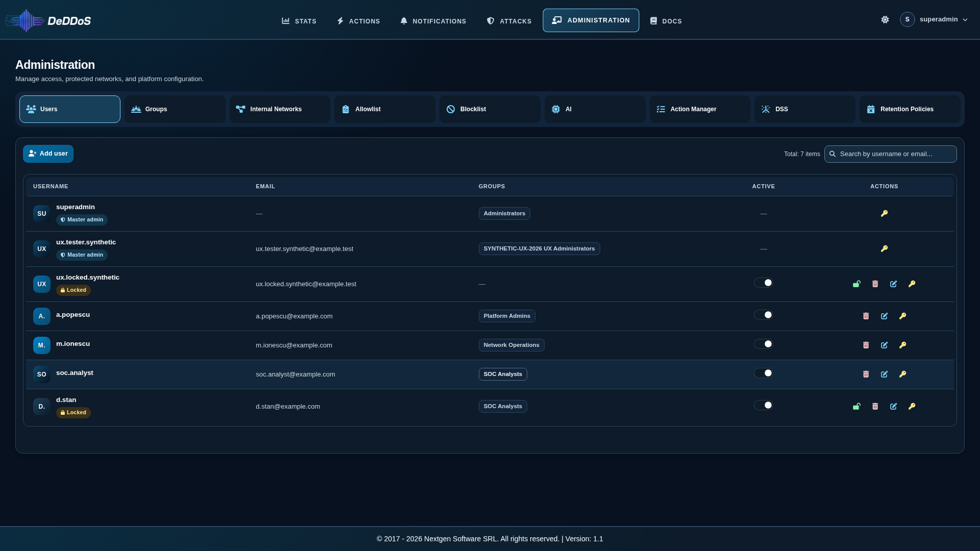Click the password key icon for superadmin
This screenshot has width=980, height=551.
point(884,214)
